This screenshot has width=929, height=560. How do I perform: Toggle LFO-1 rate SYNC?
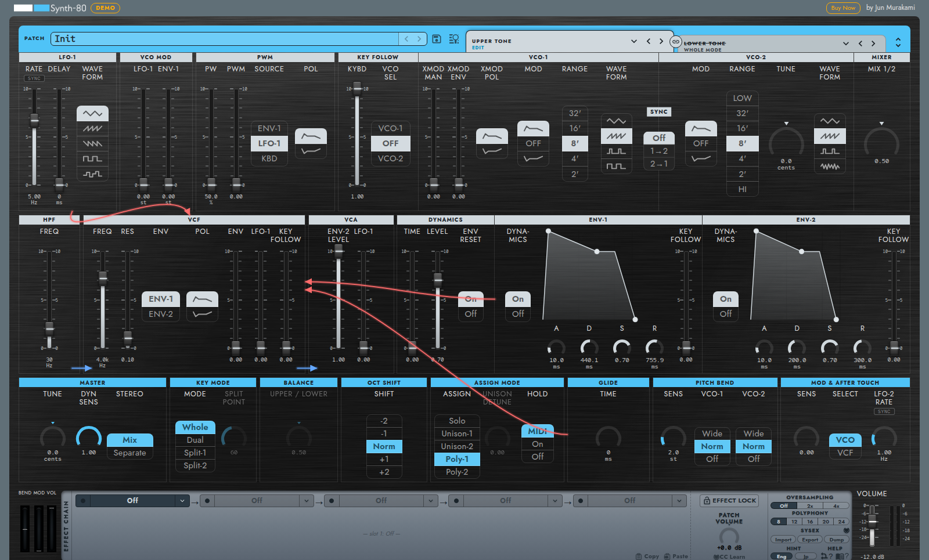[x=34, y=78]
